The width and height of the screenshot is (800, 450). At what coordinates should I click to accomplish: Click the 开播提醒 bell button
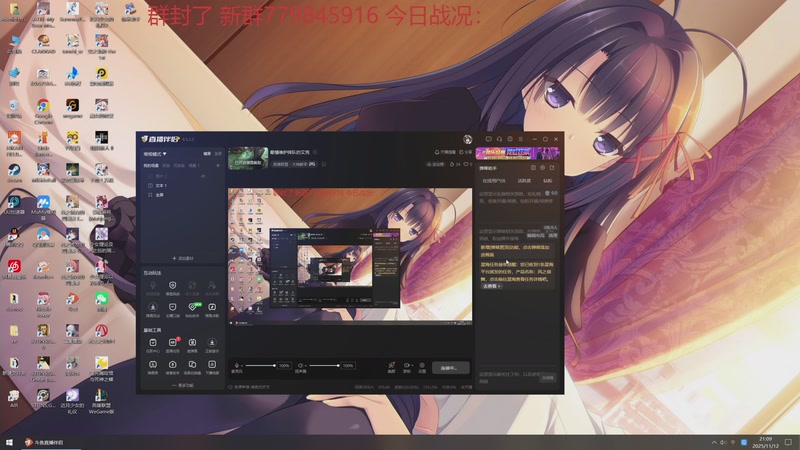pos(445,152)
